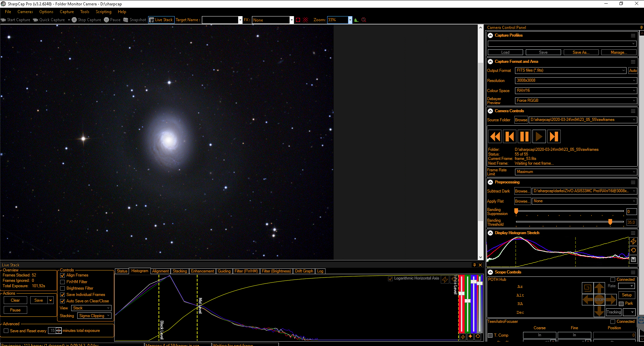Check POTH Hub Connected checkbox

(613, 279)
